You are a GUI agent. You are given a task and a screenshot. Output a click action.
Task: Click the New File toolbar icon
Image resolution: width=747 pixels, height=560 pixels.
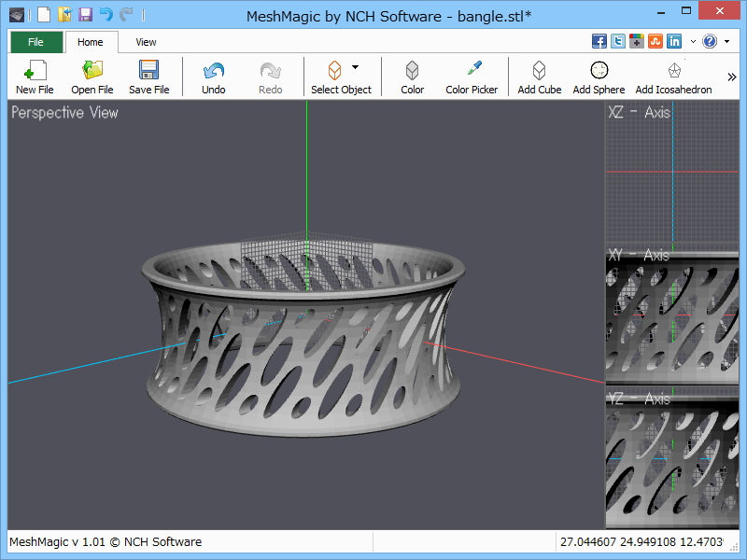(35, 77)
